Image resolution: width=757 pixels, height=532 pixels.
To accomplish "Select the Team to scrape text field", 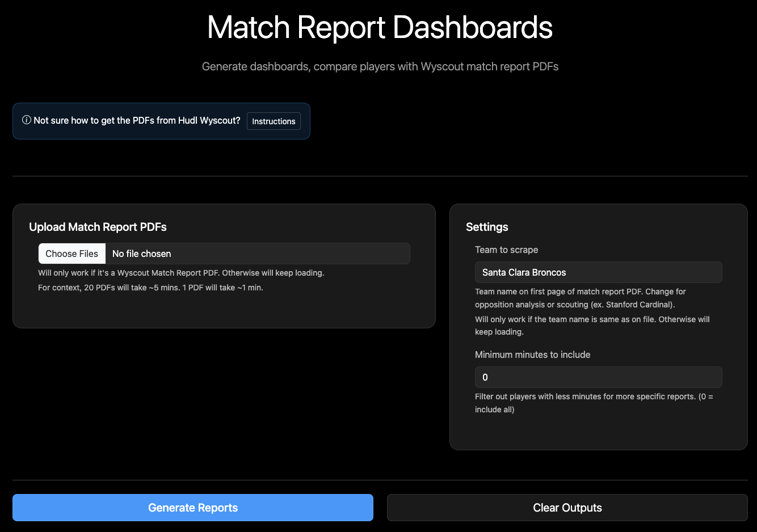I will (x=598, y=272).
